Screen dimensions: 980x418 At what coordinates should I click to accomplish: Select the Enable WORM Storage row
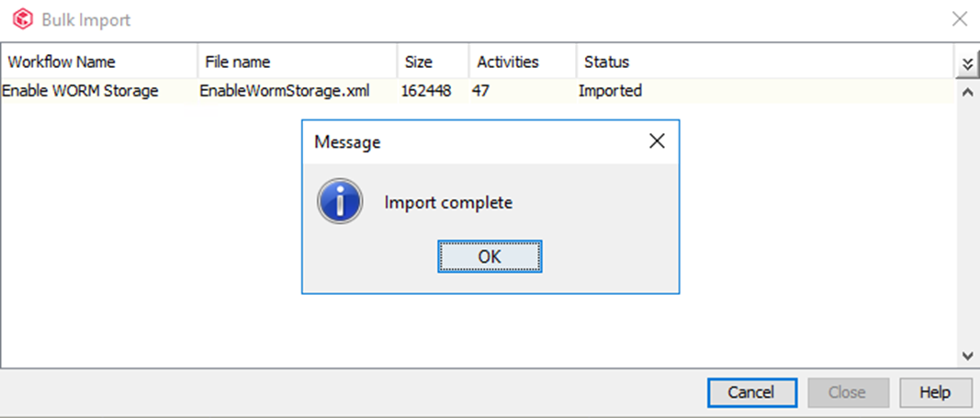coord(80,91)
